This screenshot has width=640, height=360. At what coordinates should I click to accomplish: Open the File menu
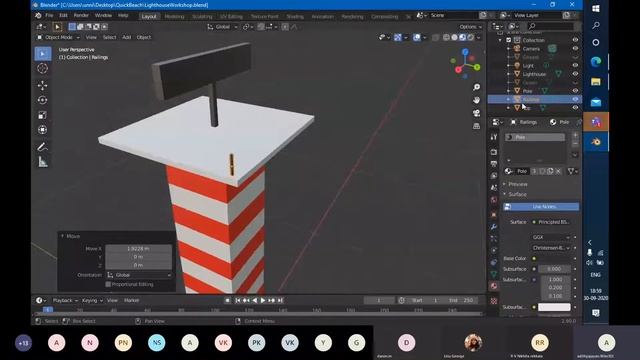[x=49, y=16]
